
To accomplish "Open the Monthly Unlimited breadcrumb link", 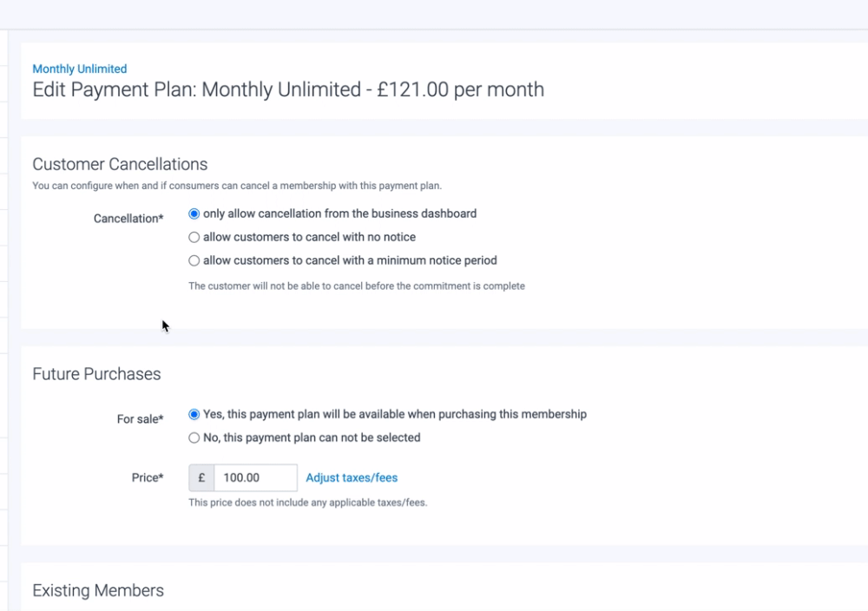I will [x=79, y=69].
